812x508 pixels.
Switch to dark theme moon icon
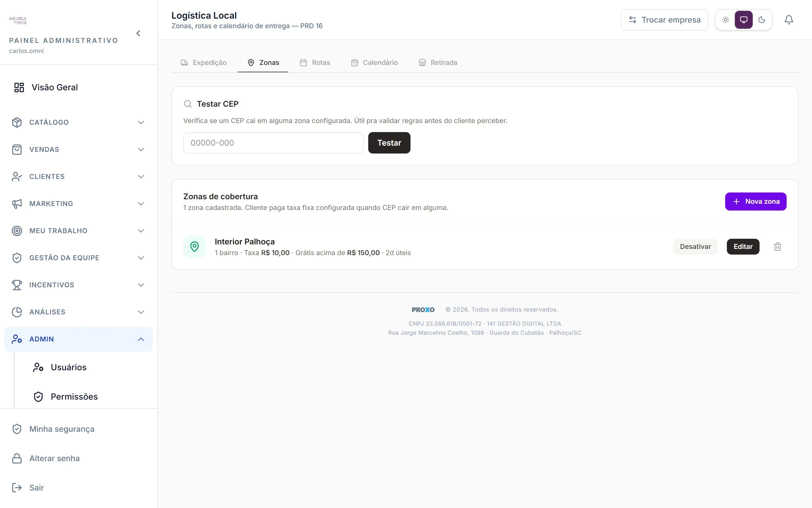point(762,20)
